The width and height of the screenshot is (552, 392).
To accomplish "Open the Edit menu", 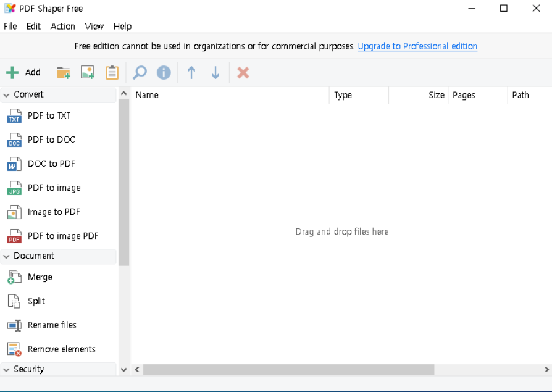I will pyautogui.click(x=33, y=27).
